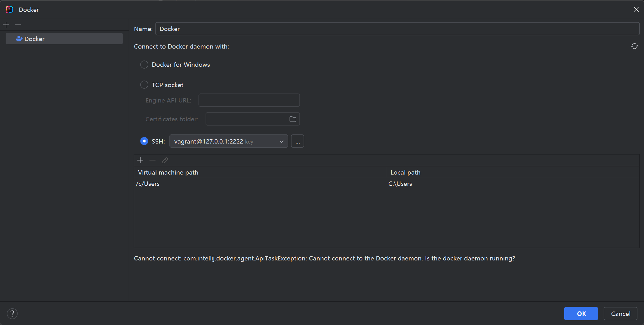
Task: Open the SSH configuration dropdown
Action: [x=229, y=141]
